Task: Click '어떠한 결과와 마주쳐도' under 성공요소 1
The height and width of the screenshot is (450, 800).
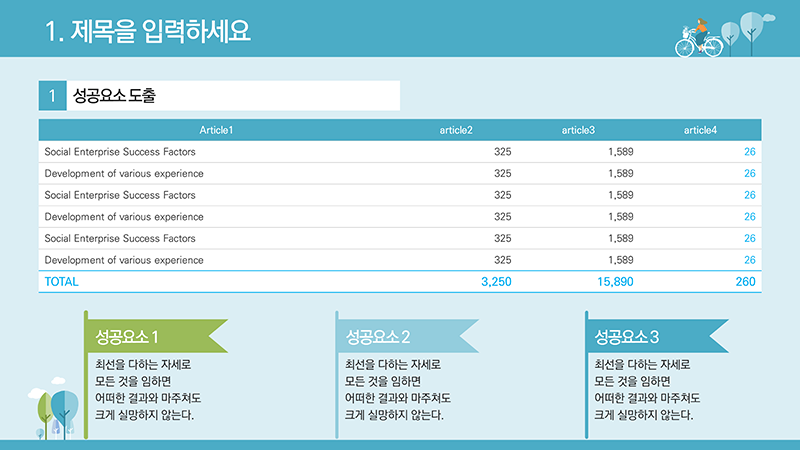Action: pos(148,398)
